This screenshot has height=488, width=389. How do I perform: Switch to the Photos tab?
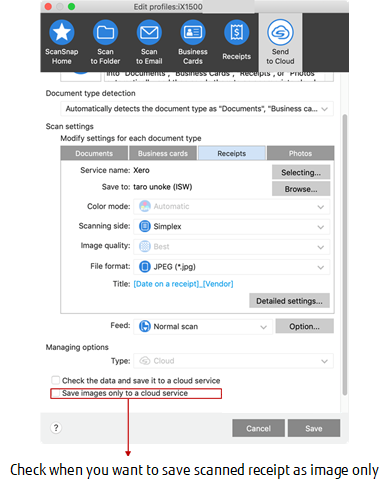(300, 153)
